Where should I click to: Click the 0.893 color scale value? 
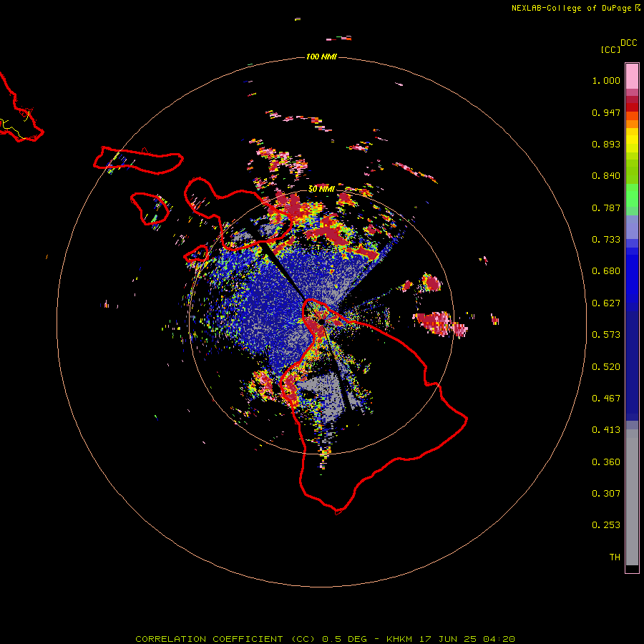tap(606, 144)
